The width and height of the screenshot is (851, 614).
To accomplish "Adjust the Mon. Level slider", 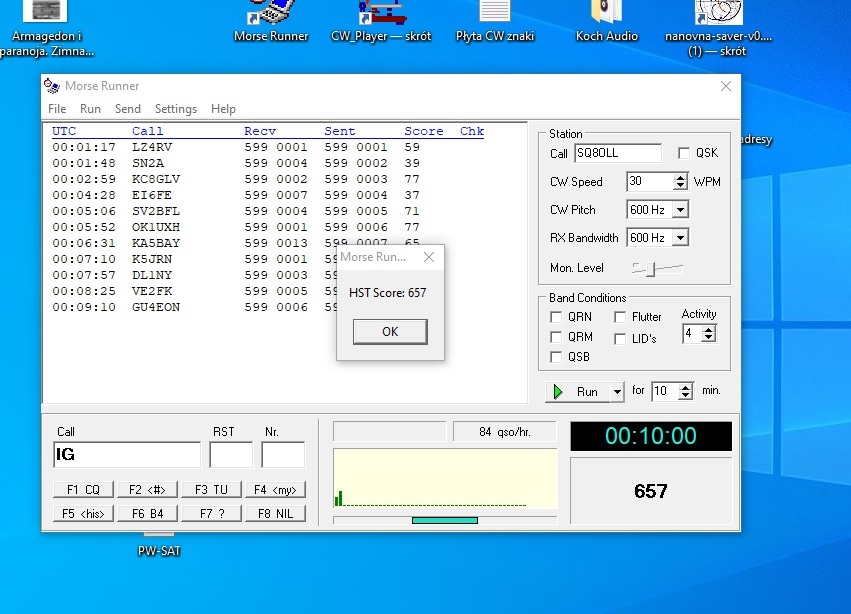I will click(653, 268).
